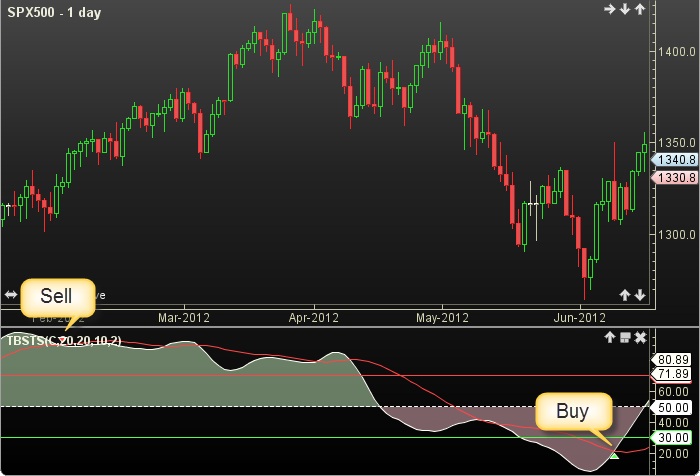Click the 50.00 midline level tag
Image resolution: width=700 pixels, height=476 pixels.
[671, 407]
